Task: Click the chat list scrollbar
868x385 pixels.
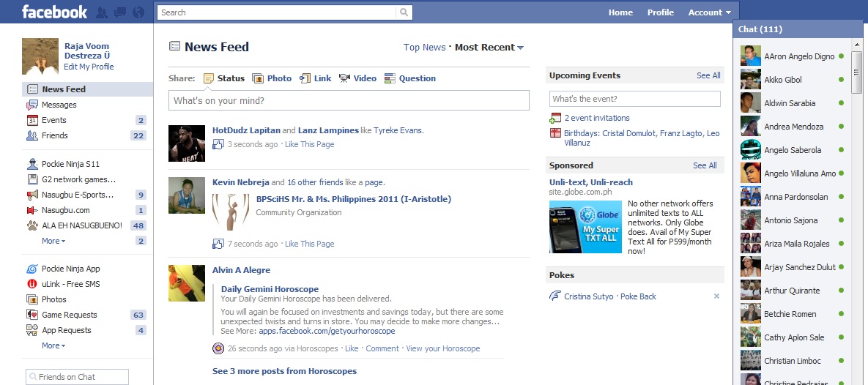Action: [x=856, y=72]
